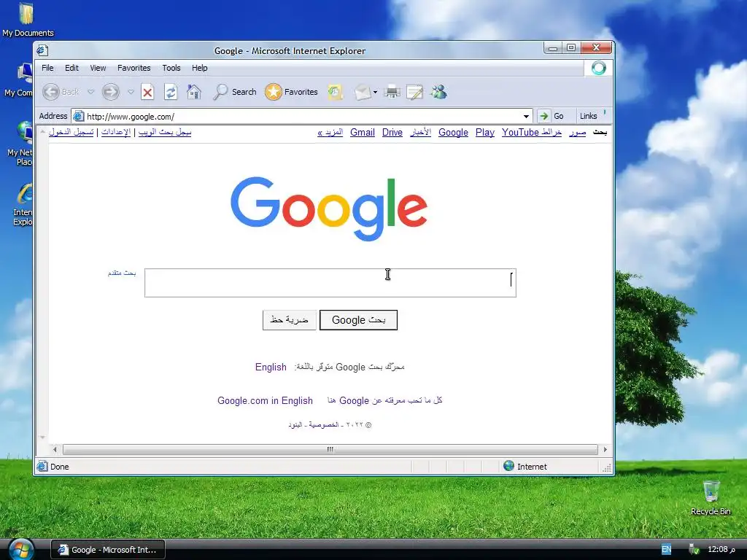Open the Favorites star button
The height and width of the screenshot is (560, 747).
(291, 92)
